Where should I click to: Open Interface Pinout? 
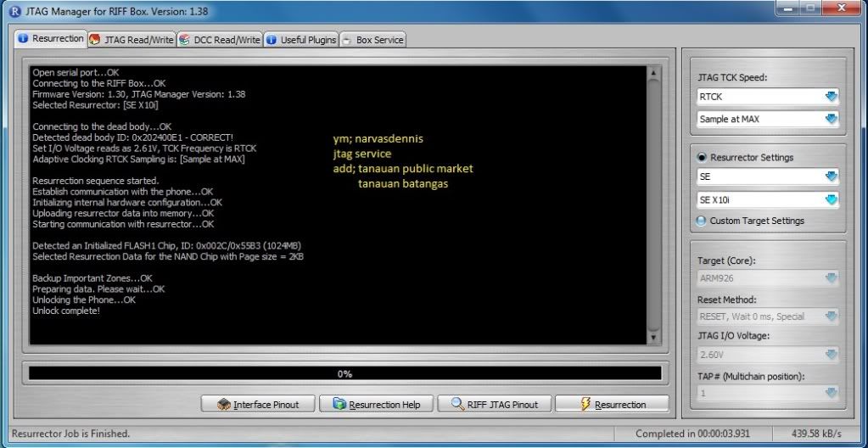click(x=258, y=404)
